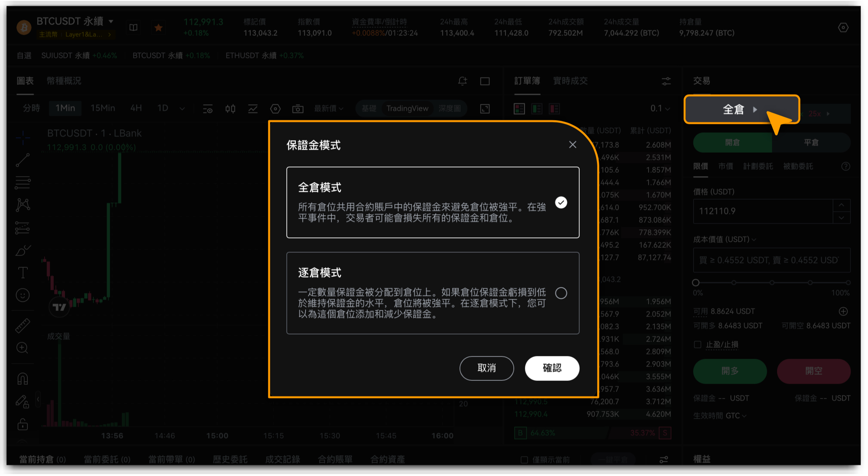Enable the take-profit/stop-loss (止盈/止損) checkbox

[698, 345]
